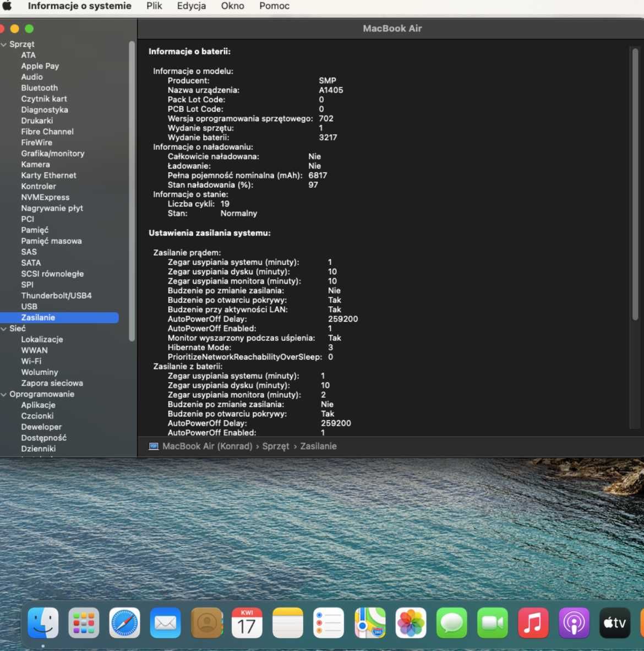Select Karty Ethernet in the sidebar
644x651 pixels.
point(48,175)
